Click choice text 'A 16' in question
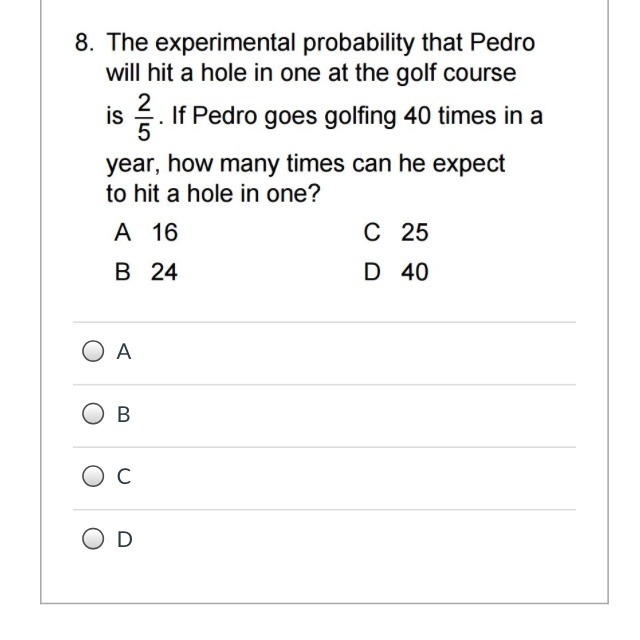 point(146,232)
